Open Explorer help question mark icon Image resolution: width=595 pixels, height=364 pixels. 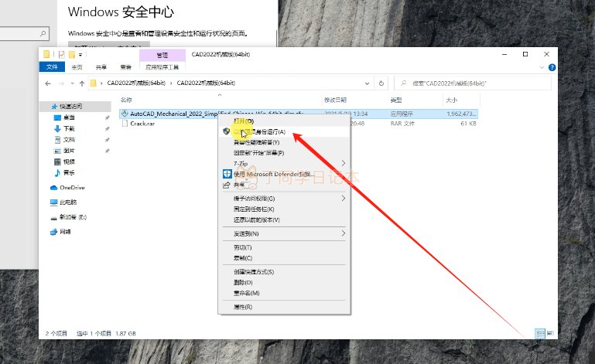[x=552, y=67]
